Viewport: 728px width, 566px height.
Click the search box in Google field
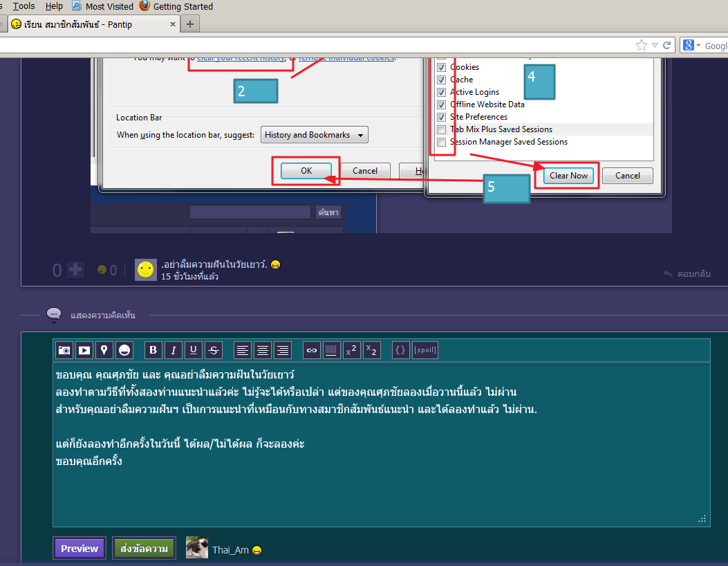coord(716,46)
